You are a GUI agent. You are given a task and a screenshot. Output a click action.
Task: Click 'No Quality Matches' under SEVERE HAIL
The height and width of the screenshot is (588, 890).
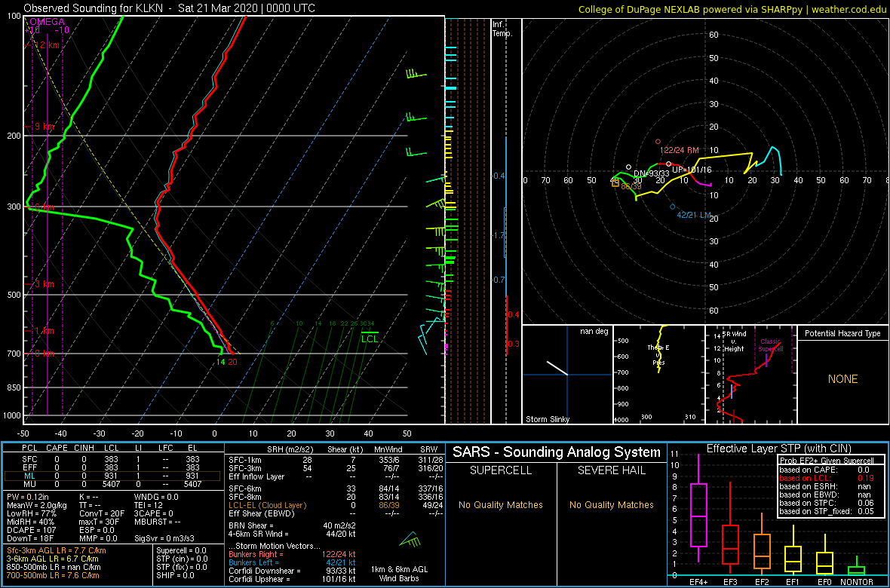(611, 504)
